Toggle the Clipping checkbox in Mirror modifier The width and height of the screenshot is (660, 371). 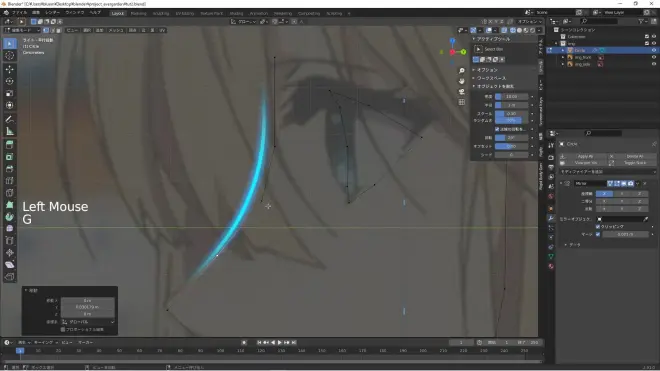[x=598, y=227]
